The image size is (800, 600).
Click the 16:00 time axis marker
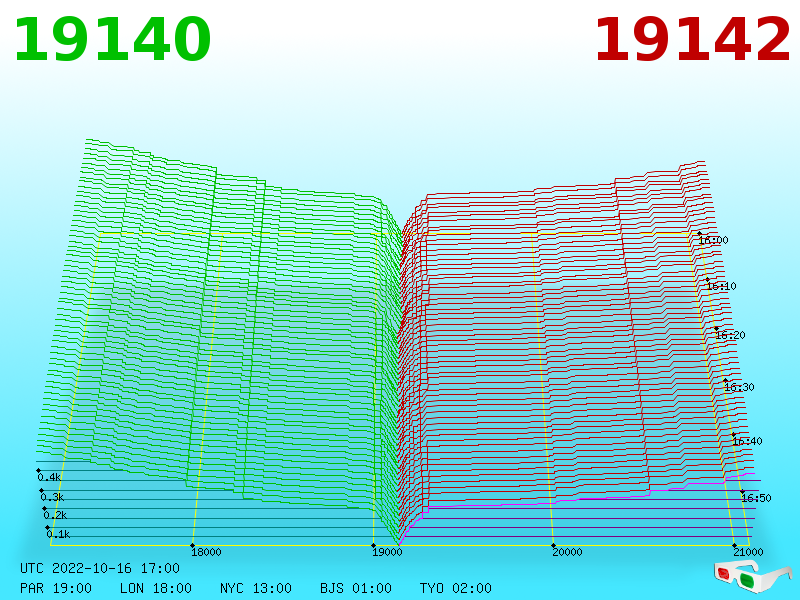[714, 240]
